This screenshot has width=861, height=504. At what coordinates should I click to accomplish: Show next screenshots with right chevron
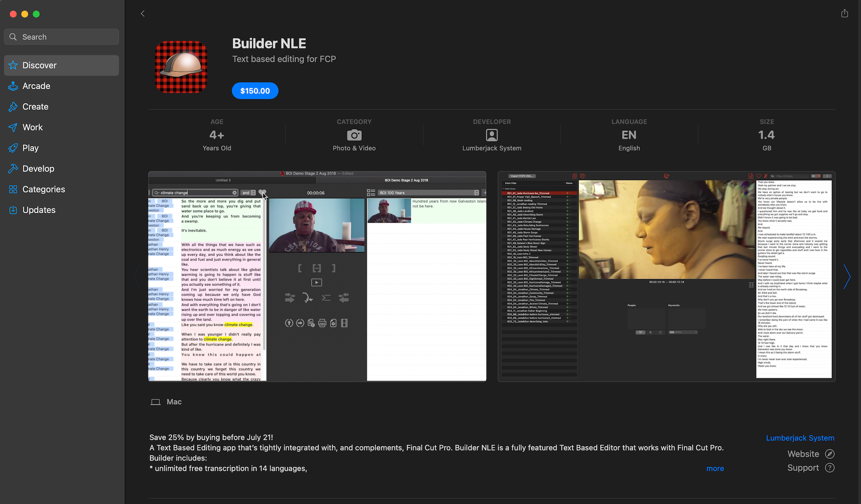coord(846,276)
